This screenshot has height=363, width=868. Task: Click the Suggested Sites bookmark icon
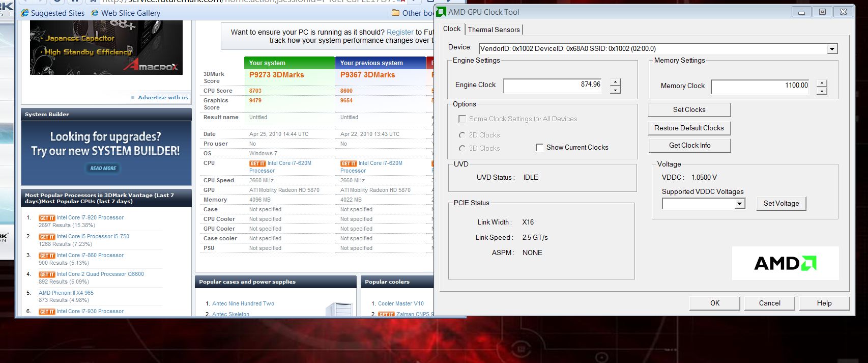(x=25, y=13)
